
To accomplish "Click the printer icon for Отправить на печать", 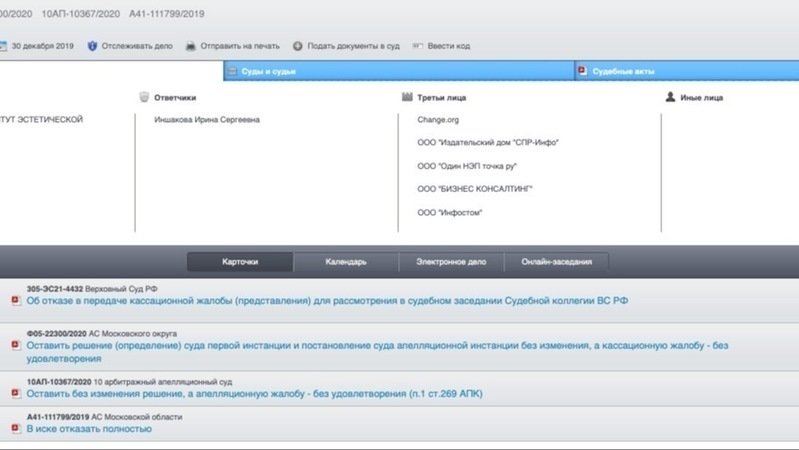I will coord(191,46).
